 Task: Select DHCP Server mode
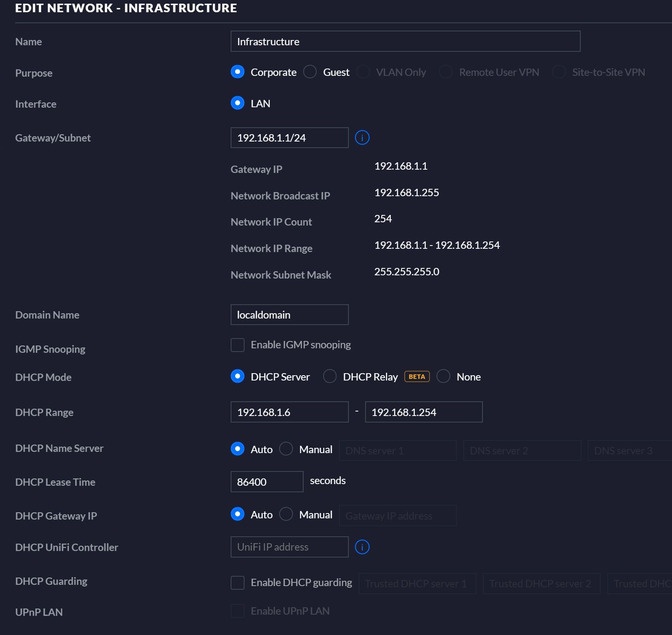point(238,376)
